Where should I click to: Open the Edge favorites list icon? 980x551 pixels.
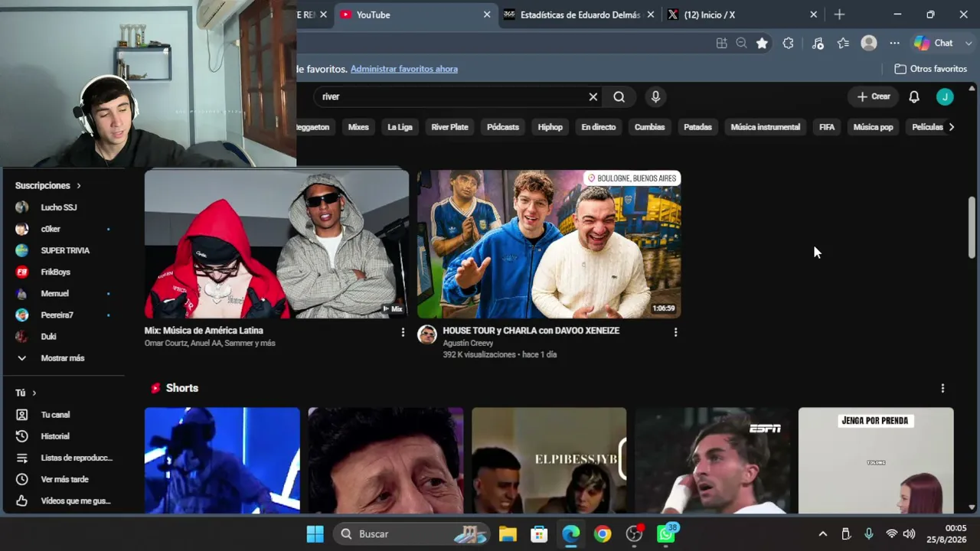[x=843, y=44]
